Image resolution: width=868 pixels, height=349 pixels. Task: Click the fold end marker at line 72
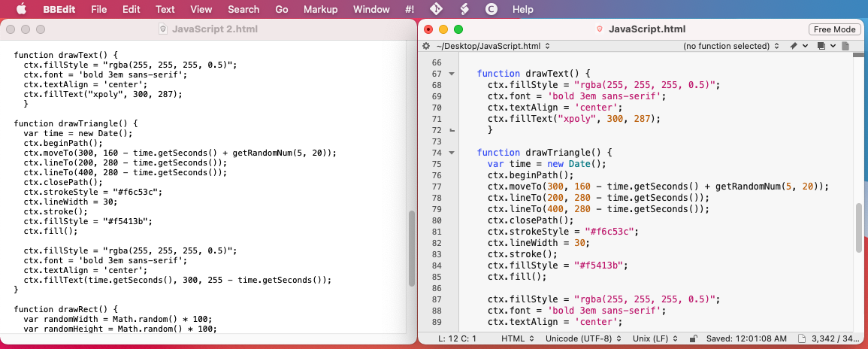452,130
